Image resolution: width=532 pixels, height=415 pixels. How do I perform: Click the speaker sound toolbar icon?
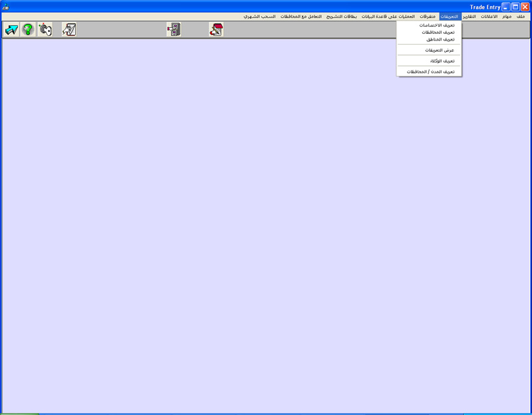(45, 29)
